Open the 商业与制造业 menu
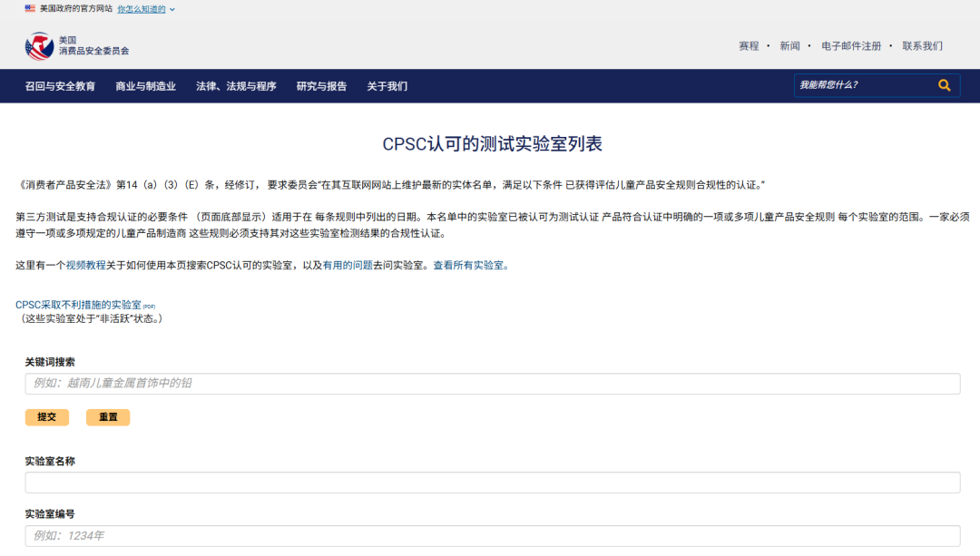 pyautogui.click(x=145, y=86)
